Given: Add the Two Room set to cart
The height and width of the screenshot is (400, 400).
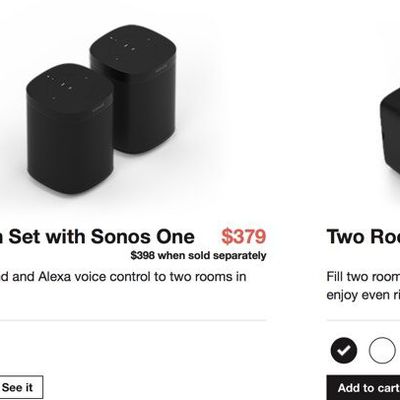Looking at the screenshot, I should 363,388.
